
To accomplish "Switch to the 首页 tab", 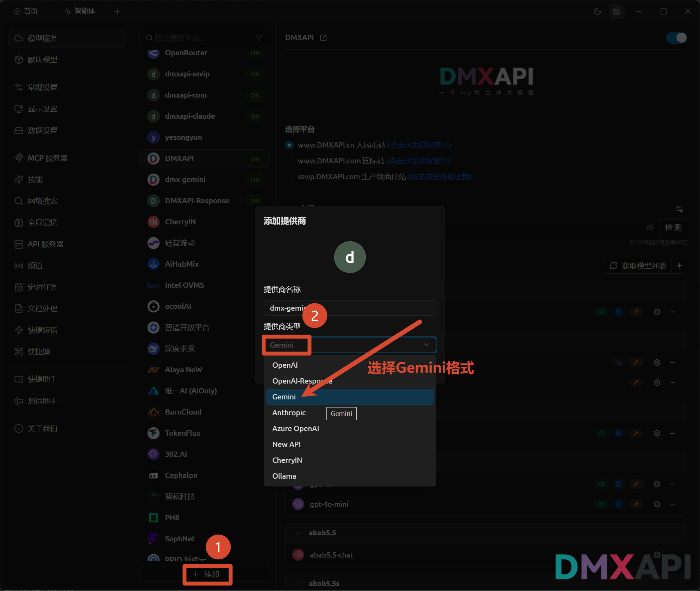I will point(26,11).
